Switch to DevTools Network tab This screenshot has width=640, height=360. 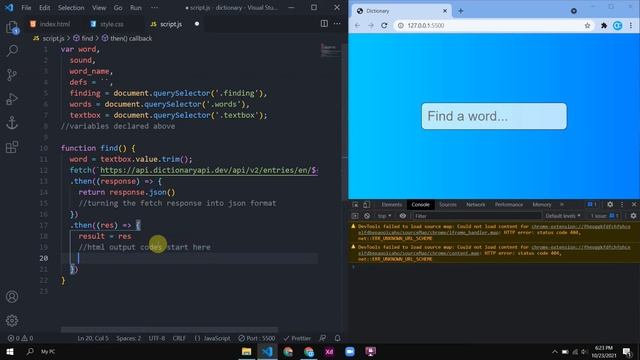(x=476, y=204)
